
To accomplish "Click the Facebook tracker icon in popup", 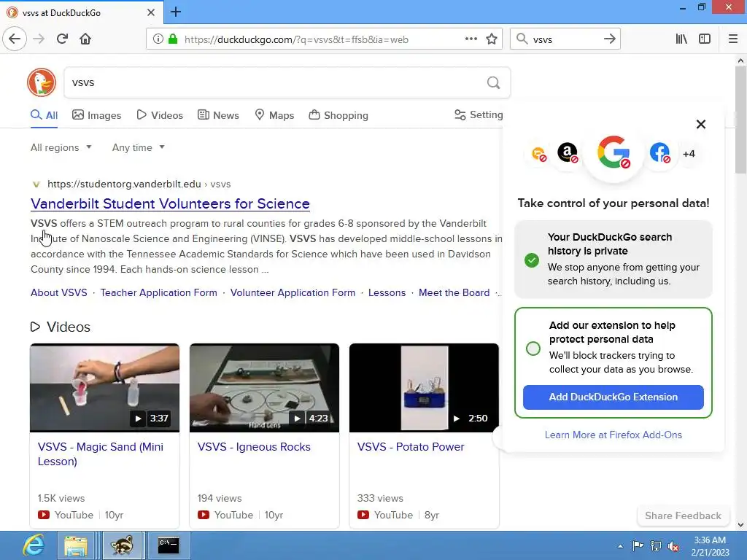I will click(659, 153).
